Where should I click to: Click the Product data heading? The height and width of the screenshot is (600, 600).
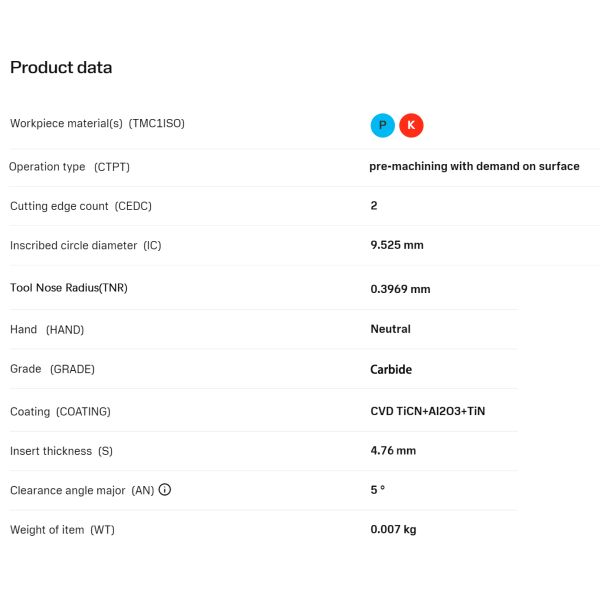coord(61,67)
